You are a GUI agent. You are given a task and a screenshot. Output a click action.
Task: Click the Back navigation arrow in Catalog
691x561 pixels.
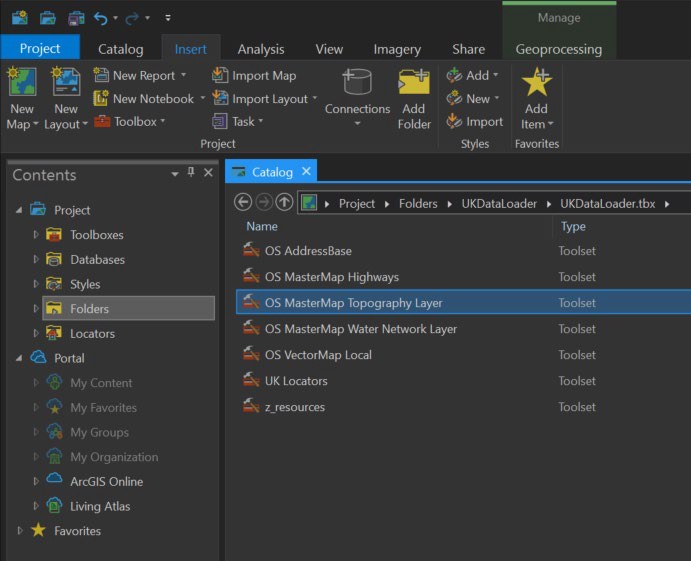[x=243, y=202]
